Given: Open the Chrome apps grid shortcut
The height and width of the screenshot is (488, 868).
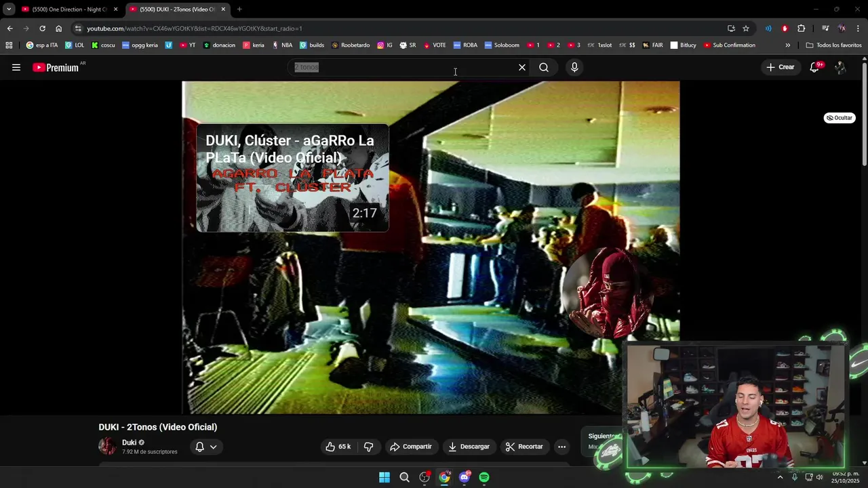Looking at the screenshot, I should pyautogui.click(x=9, y=45).
